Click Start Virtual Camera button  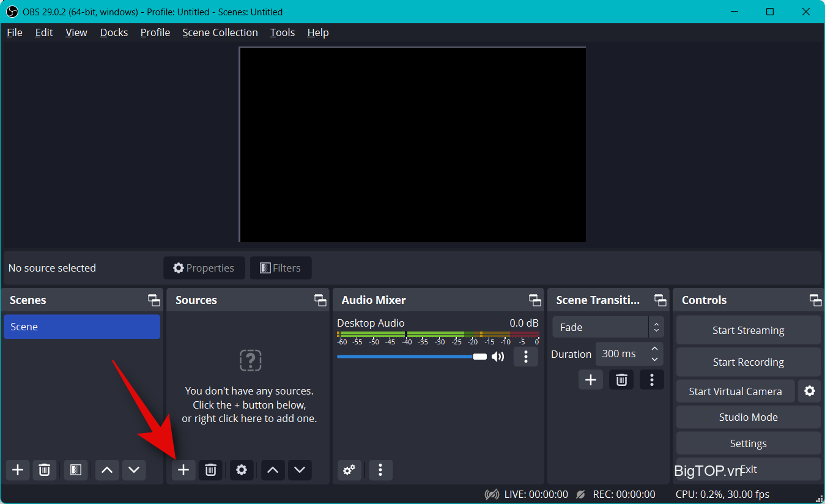[x=736, y=391]
